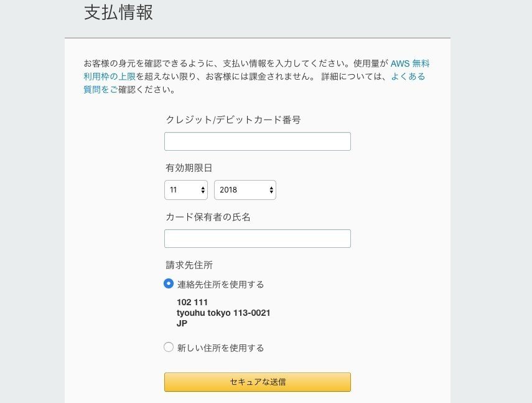Screen dimensions: 532x403
Task: Open the expiration month dropdown showing 11
Action: tap(186, 190)
